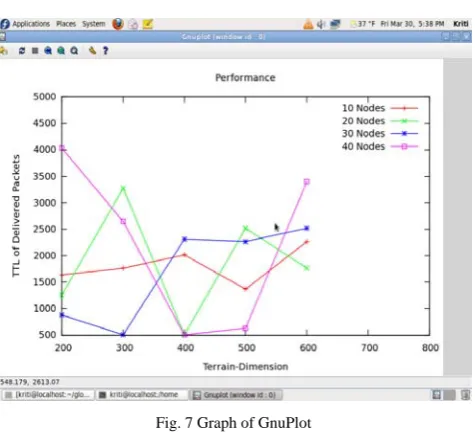Image resolution: width=475 pixels, height=434 pixels.
Task: Open Gnuplot help question mark icon
Action: [105, 51]
